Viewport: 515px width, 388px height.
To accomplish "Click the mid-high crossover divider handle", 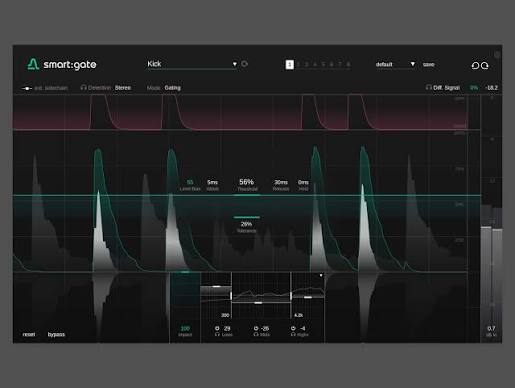I will (291, 296).
